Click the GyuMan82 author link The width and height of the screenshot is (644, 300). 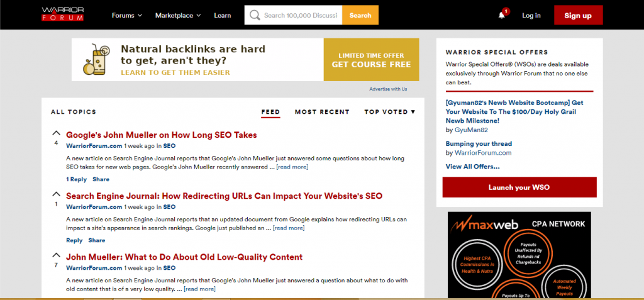[x=471, y=130]
